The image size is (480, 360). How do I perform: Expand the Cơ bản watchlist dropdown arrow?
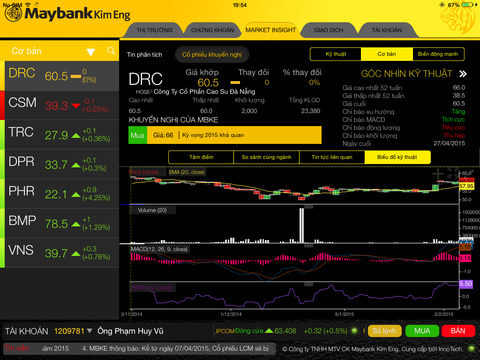(x=91, y=52)
